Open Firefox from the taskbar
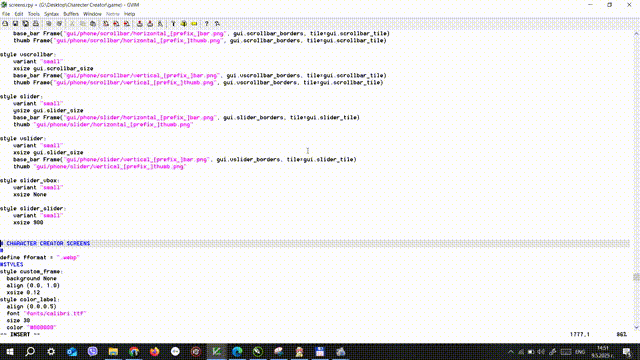 [x=155, y=351]
